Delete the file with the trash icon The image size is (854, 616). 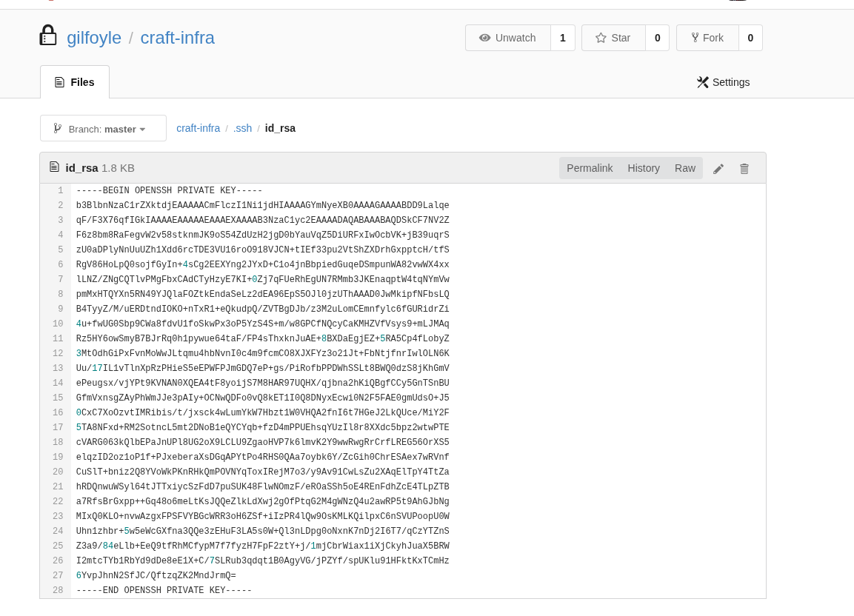744,169
